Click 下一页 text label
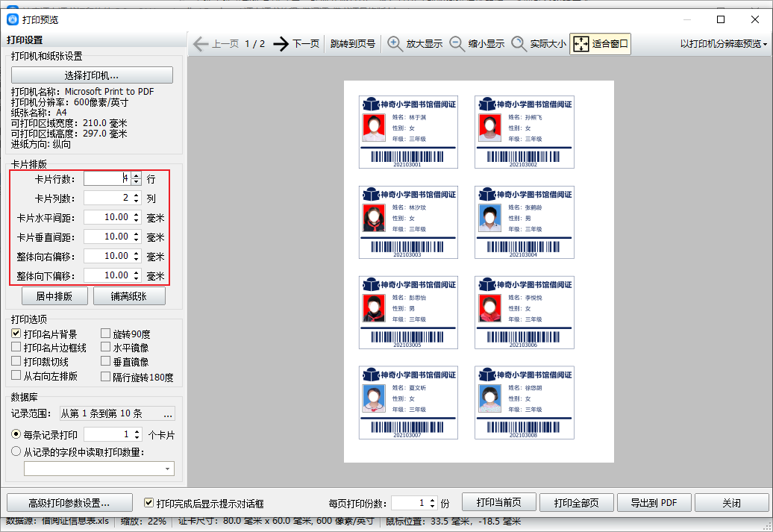Viewport: 773px width, 532px height. [x=306, y=44]
